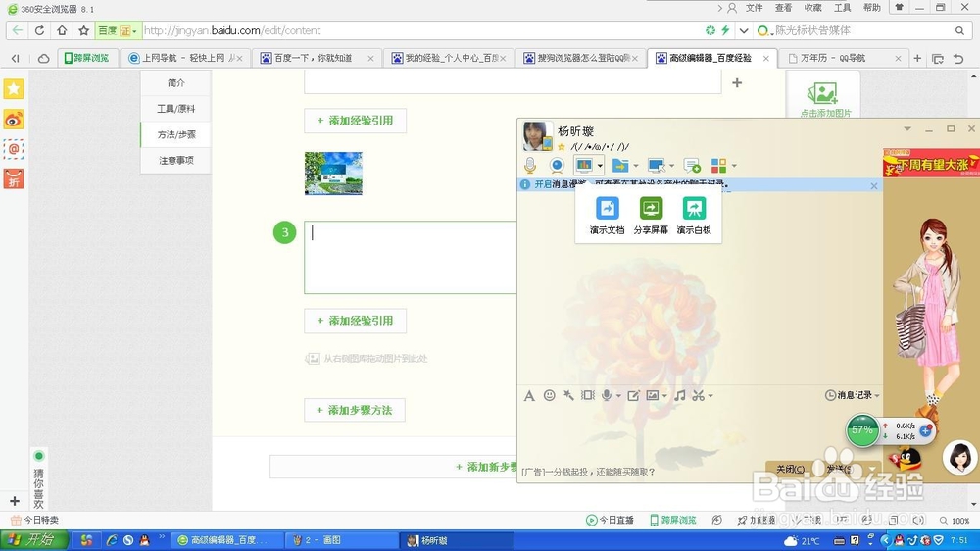980x551 pixels.
Task: Click the contact avatar 杨昕璇
Action: click(x=537, y=135)
